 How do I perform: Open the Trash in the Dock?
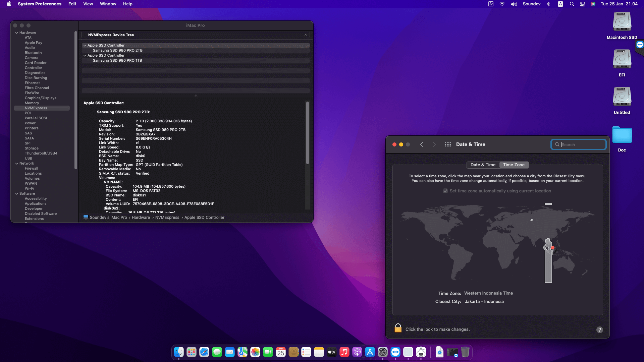pos(465,352)
